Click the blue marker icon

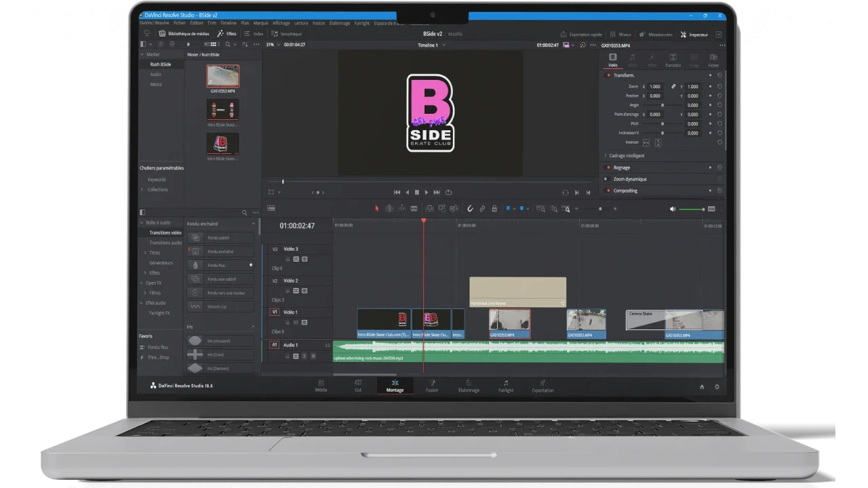(x=521, y=209)
